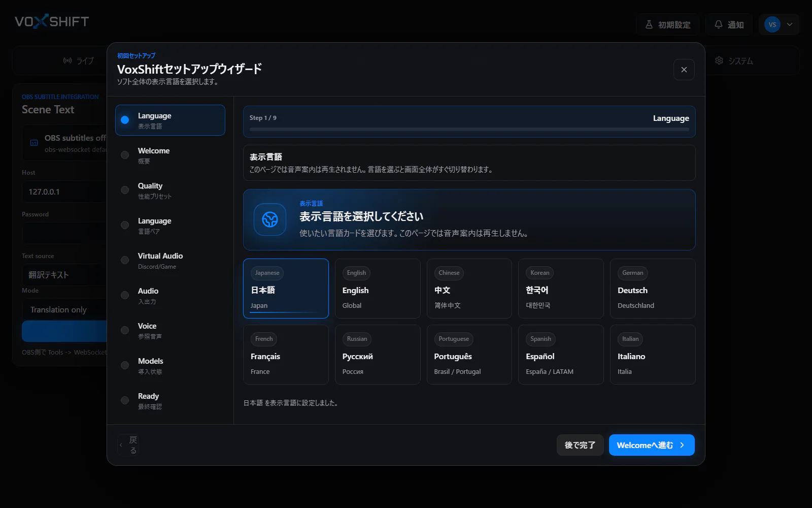The height and width of the screenshot is (508, 812).
Task: Click the Scene Text heading
Action: (48, 110)
